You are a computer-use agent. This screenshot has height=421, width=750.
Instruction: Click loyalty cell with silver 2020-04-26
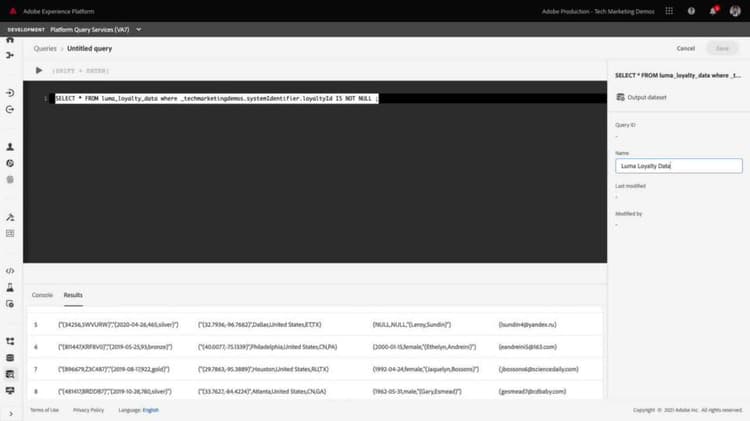coord(118,324)
